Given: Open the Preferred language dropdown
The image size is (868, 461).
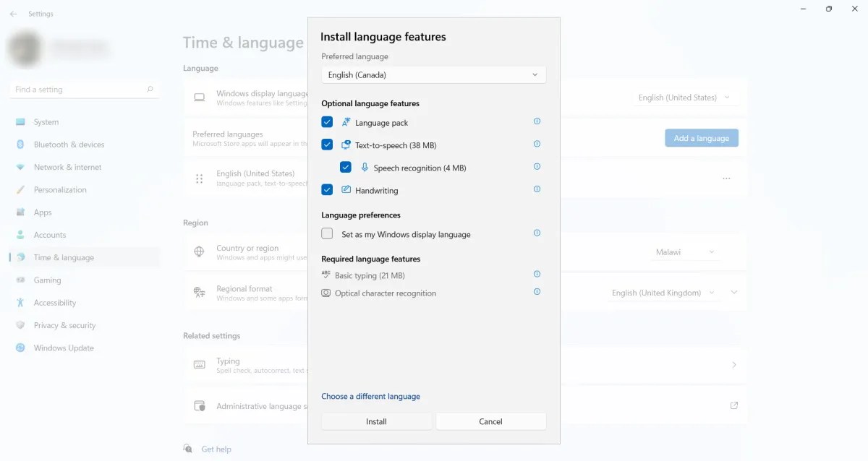Looking at the screenshot, I should pos(433,74).
